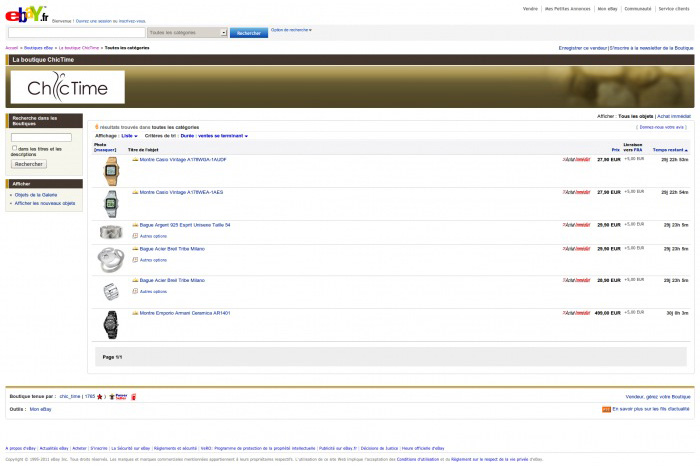The image size is (700, 466).
Task: Click options icon under Bague Argent 925
Action: (135, 236)
